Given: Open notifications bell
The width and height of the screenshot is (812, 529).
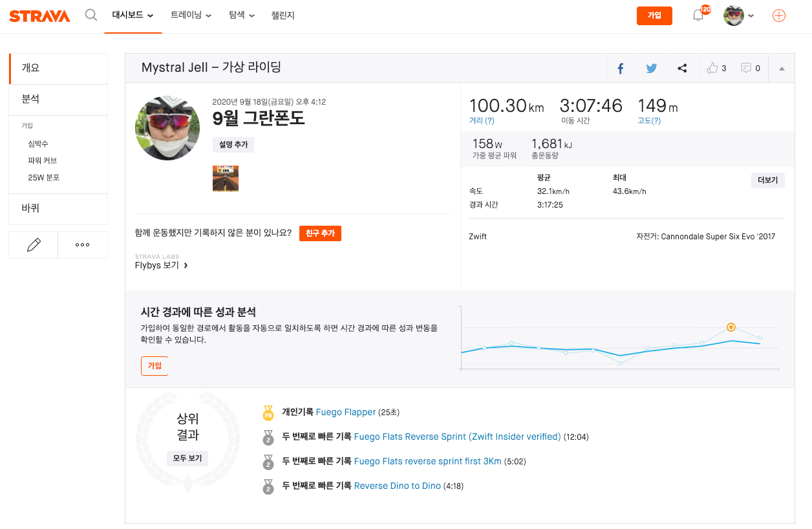Looking at the screenshot, I should coord(698,16).
